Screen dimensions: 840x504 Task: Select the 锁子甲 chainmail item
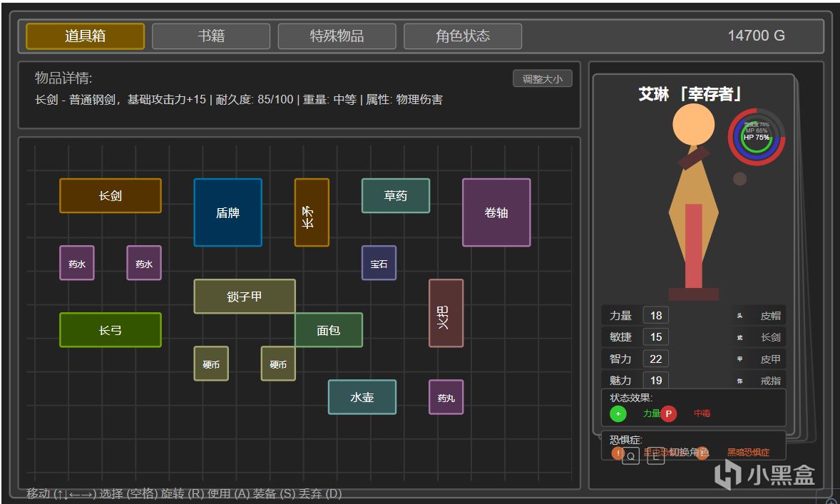(245, 296)
